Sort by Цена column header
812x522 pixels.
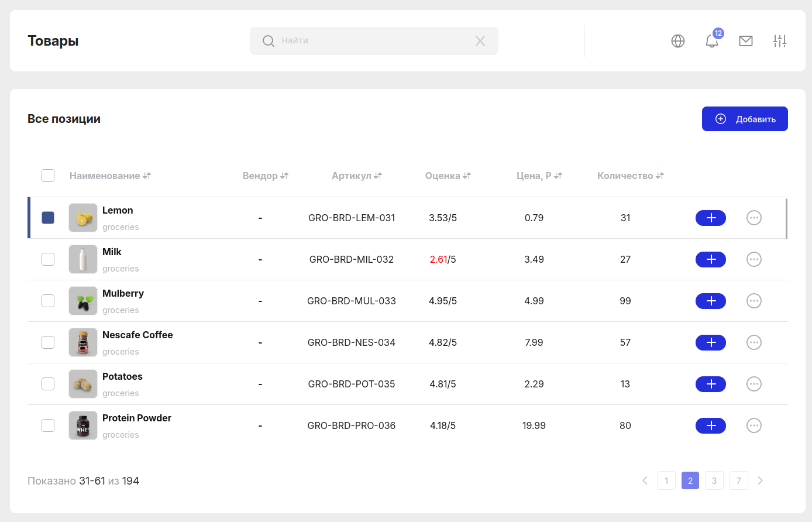pos(539,176)
